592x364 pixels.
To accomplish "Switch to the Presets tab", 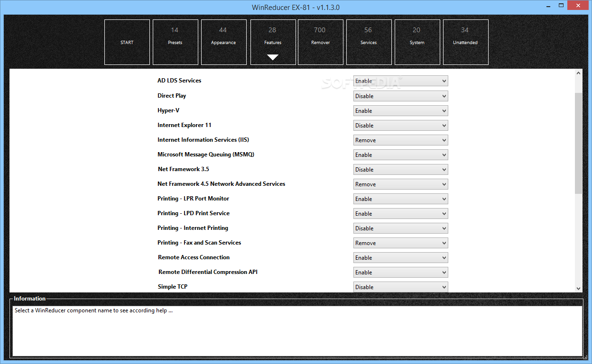I will 176,42.
